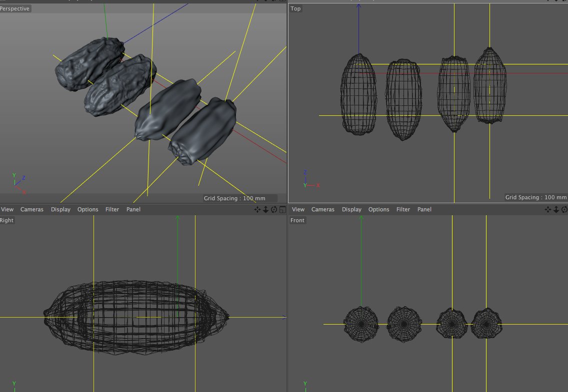Click the pan camera icon in Right viewport
The image size is (568, 392).
[x=257, y=209]
